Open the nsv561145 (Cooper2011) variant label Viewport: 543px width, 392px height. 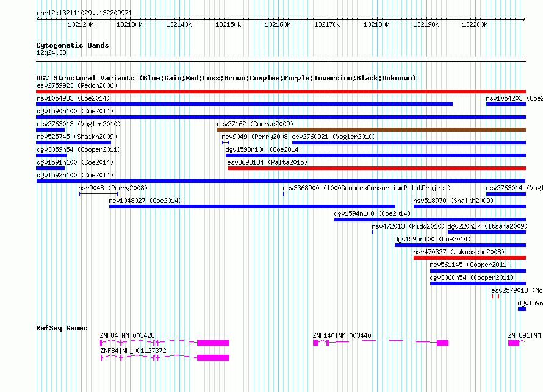(470, 265)
